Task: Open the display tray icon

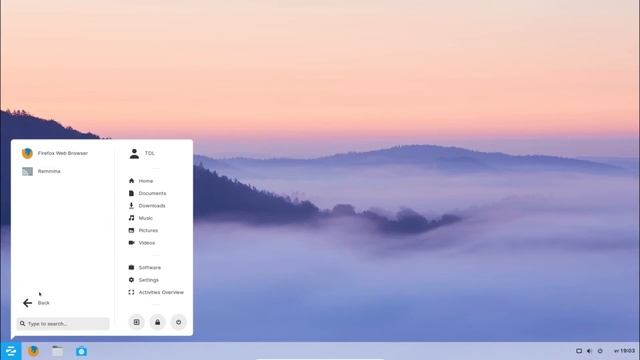Action: [x=579, y=351]
